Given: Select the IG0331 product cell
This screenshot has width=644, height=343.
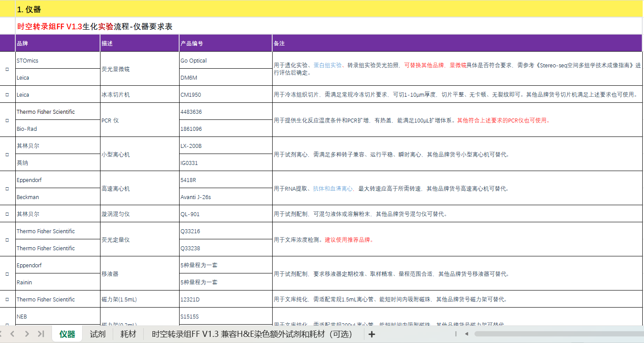Looking at the screenshot, I should pos(225,163).
